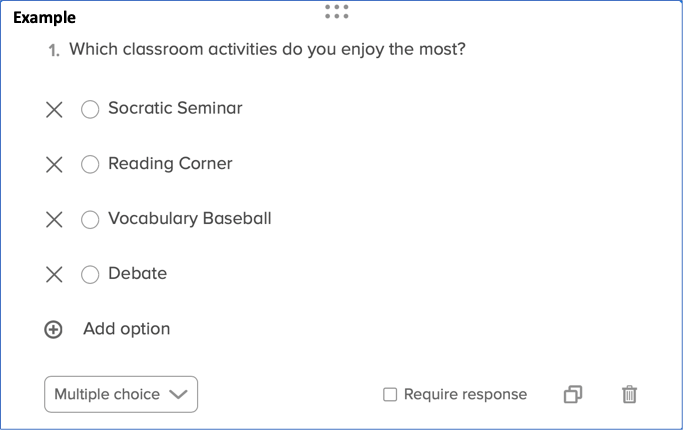Edit the Vocabulary Baseball option text
This screenshot has width=683, height=430.
pos(189,219)
